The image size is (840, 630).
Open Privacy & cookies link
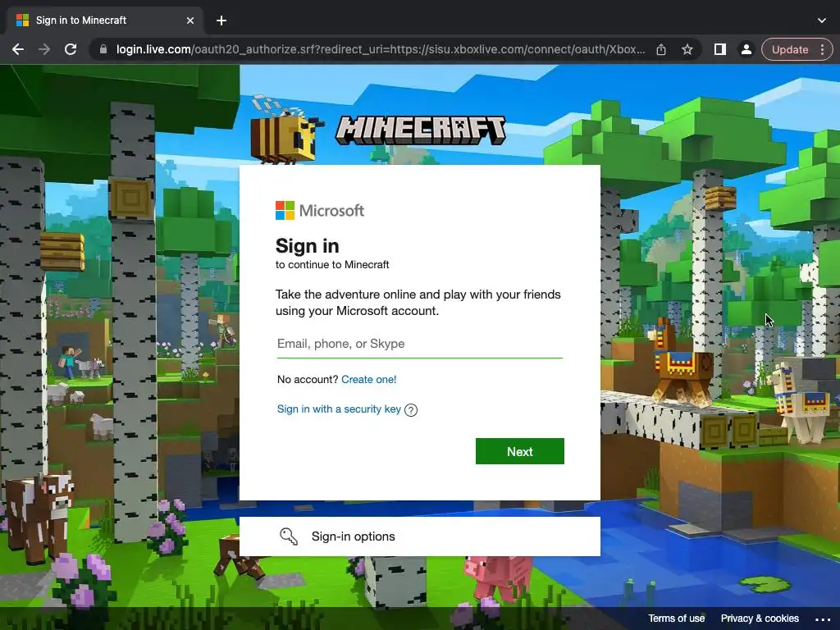coord(760,619)
